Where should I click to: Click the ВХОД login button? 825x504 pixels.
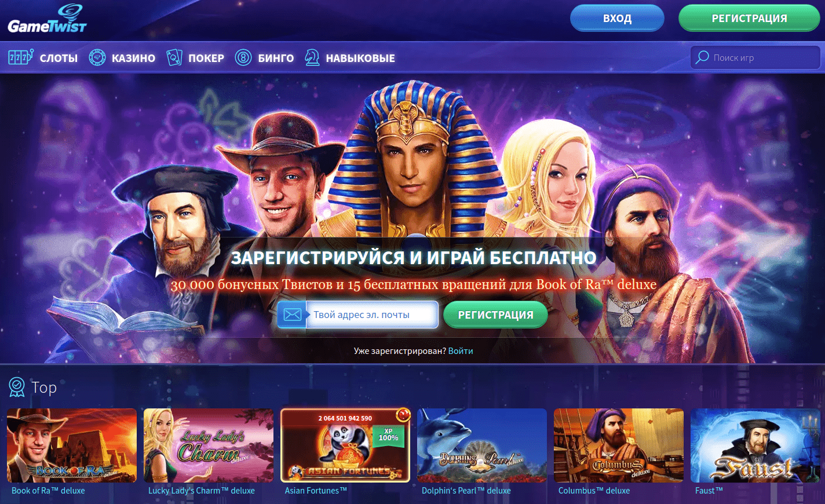click(617, 18)
